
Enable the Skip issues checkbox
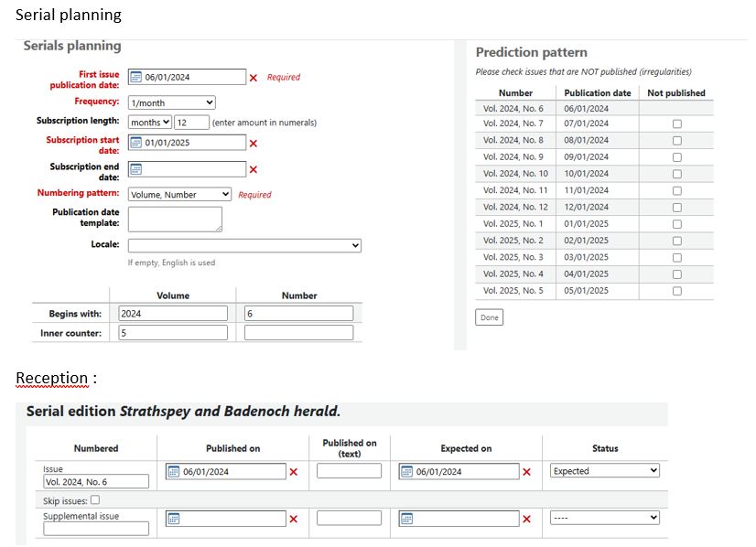click(95, 500)
